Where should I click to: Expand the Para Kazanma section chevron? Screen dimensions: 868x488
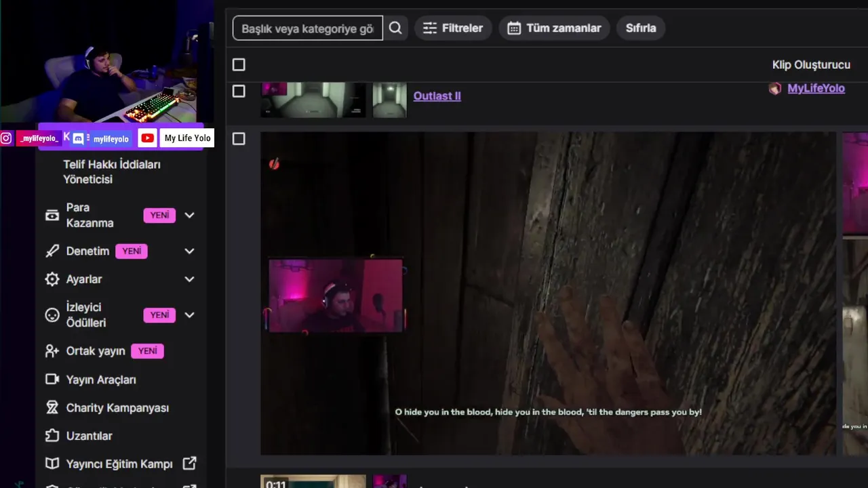click(x=189, y=215)
